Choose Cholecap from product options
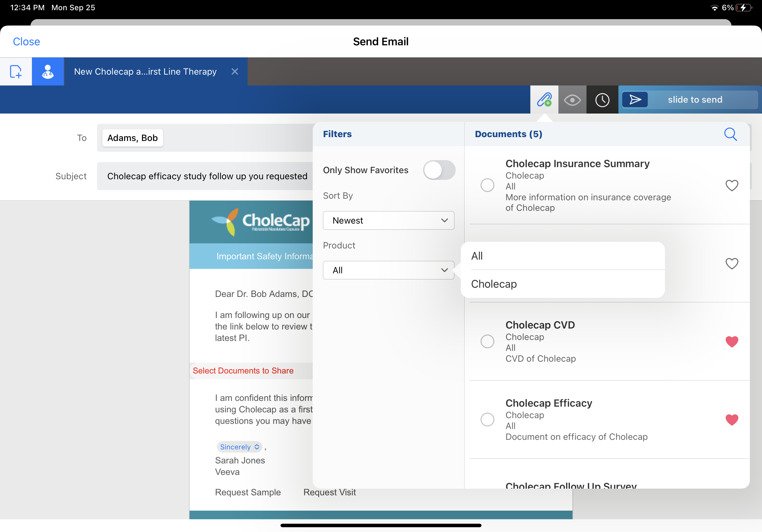This screenshot has width=762, height=532. point(494,284)
